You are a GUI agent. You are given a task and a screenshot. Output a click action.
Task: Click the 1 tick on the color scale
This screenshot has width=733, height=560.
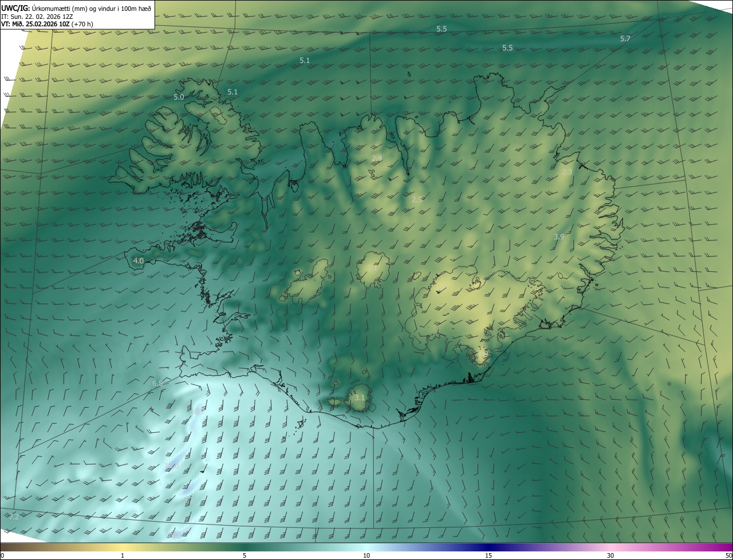pos(123,556)
